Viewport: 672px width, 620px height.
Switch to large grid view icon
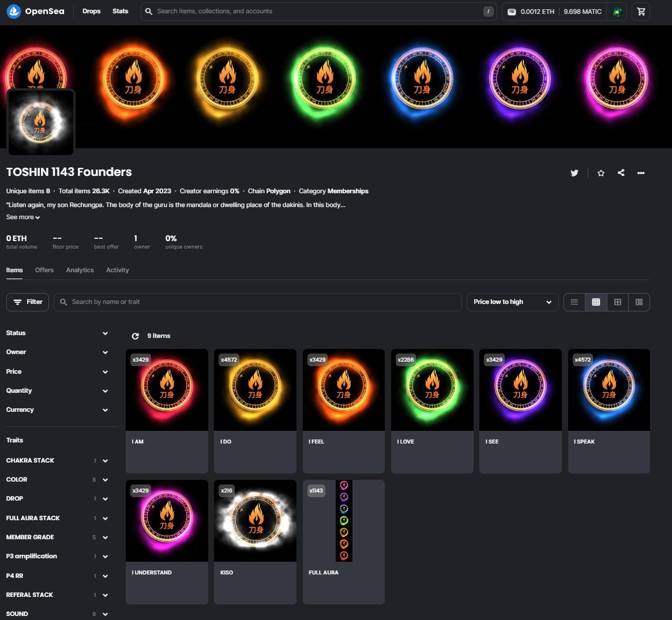click(x=618, y=302)
